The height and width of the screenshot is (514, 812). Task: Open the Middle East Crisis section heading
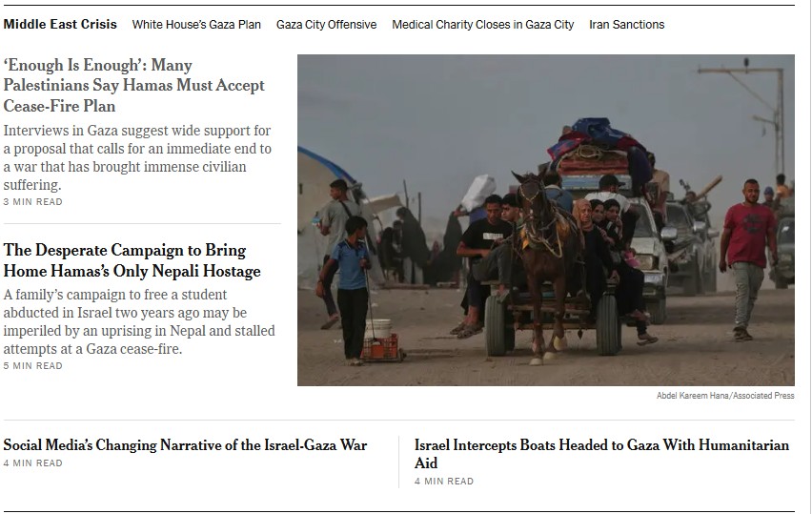[60, 25]
